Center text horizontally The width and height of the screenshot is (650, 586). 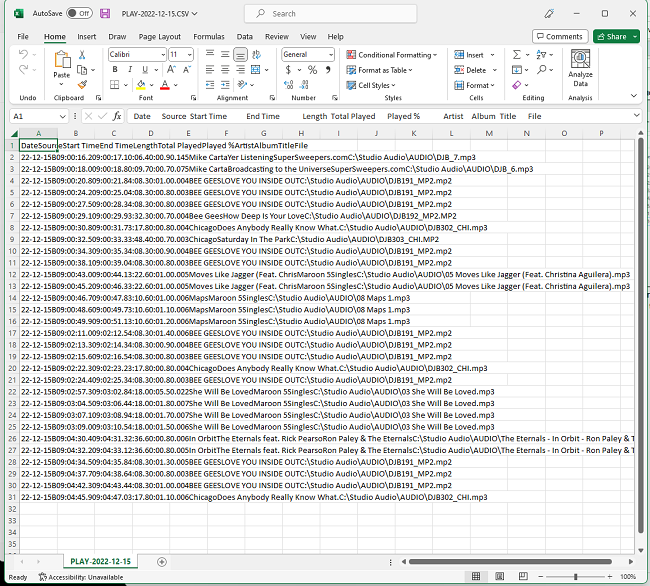[x=225, y=70]
